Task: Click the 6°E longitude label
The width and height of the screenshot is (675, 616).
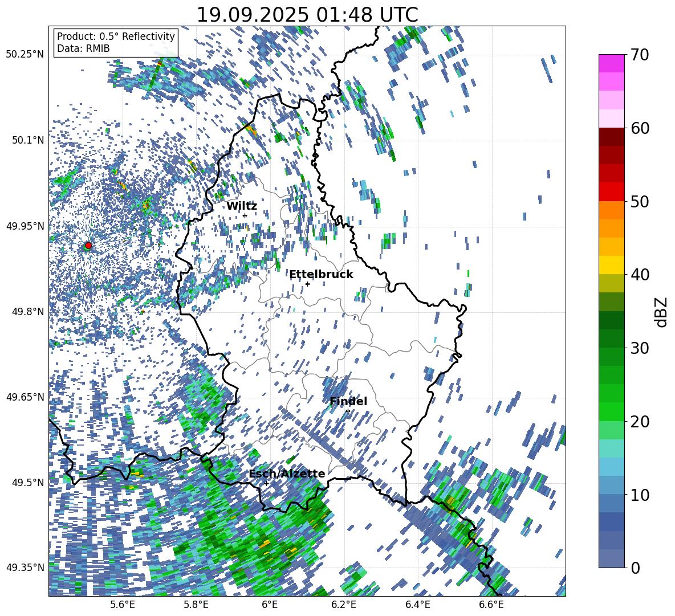Action: click(270, 605)
